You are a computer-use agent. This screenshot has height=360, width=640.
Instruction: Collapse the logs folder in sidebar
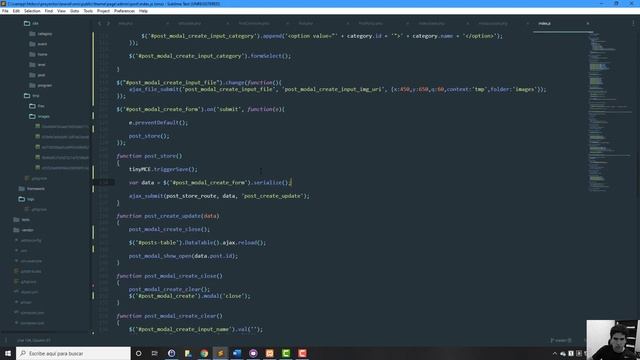[x=27, y=199]
